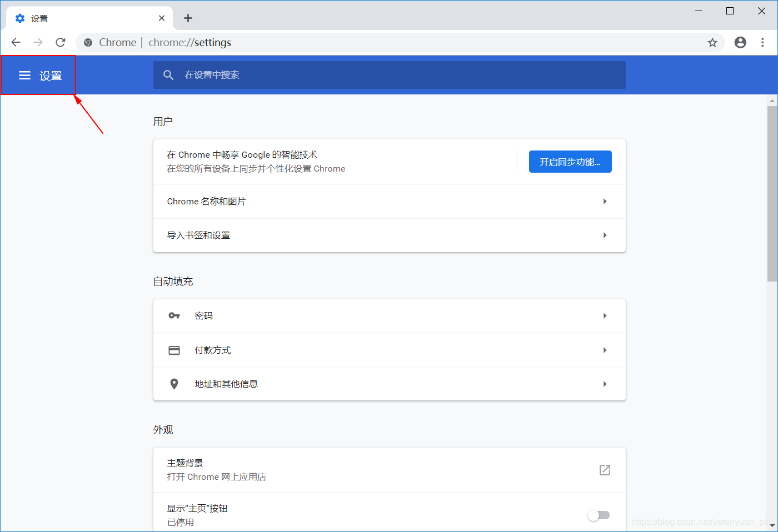Expand Chrome 名称和图片 row arrow
The width and height of the screenshot is (778, 532).
pyautogui.click(x=605, y=201)
